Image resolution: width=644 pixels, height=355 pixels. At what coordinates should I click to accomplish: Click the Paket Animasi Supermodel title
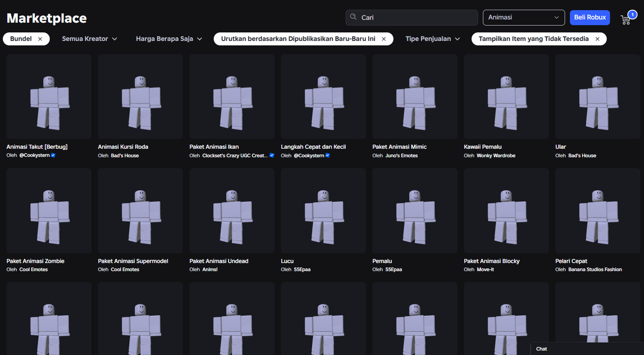click(133, 261)
